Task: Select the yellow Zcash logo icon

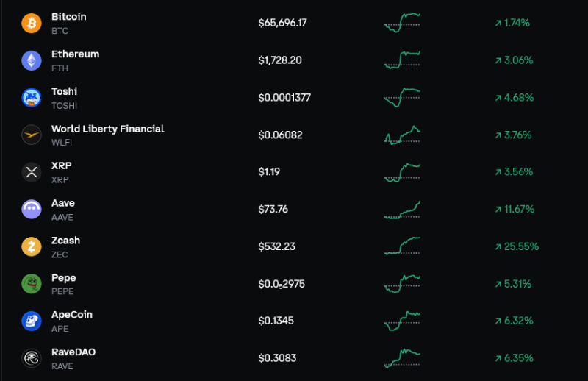Action: (32, 246)
